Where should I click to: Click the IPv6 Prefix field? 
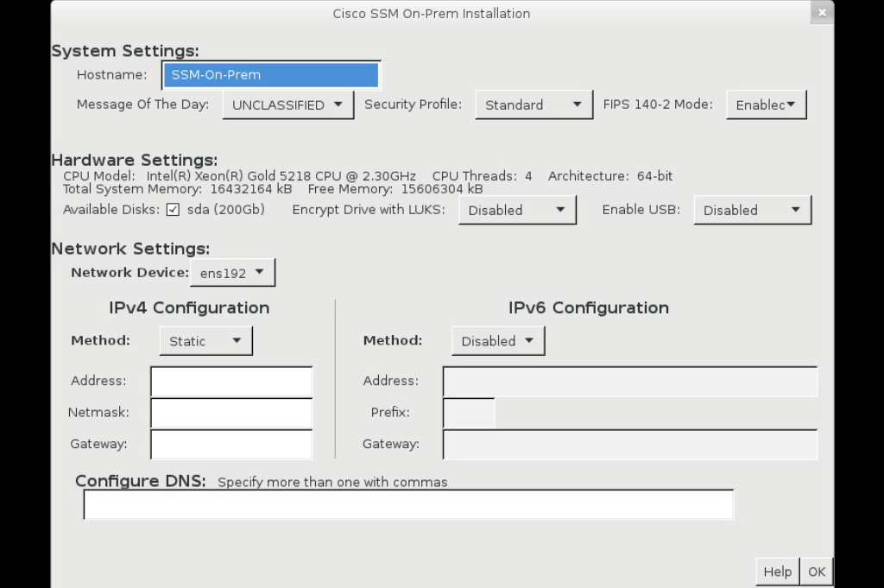pos(469,414)
